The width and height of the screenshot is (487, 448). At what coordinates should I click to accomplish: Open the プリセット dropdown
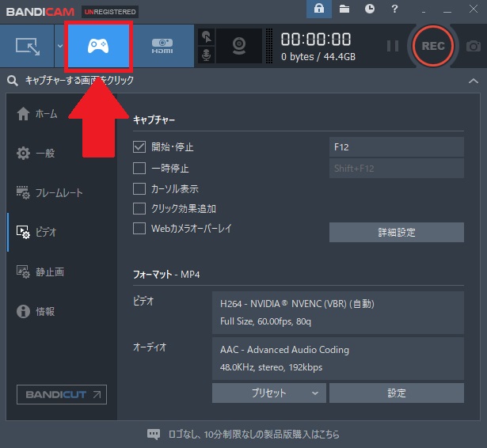[x=269, y=393]
